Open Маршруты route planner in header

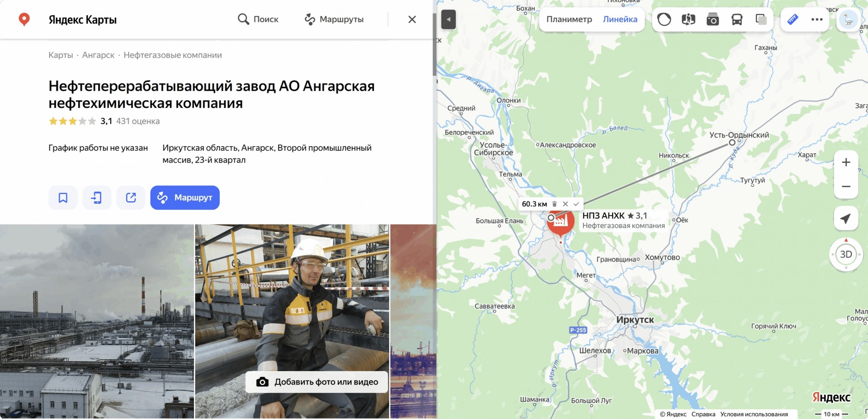[x=334, y=19]
